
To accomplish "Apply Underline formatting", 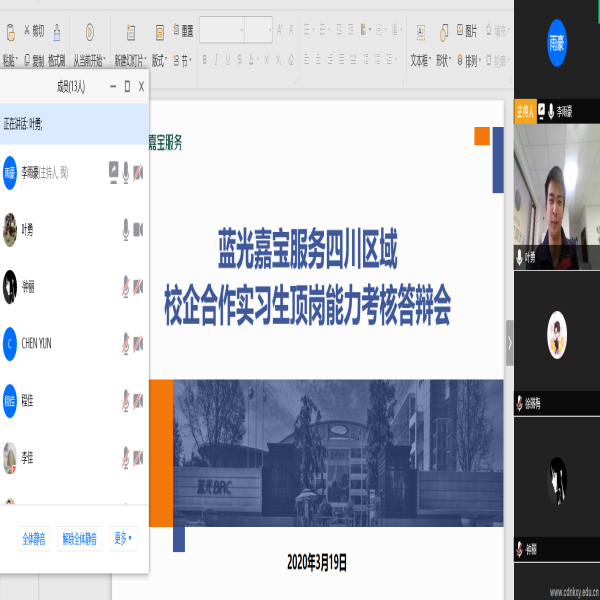I will click(228, 59).
